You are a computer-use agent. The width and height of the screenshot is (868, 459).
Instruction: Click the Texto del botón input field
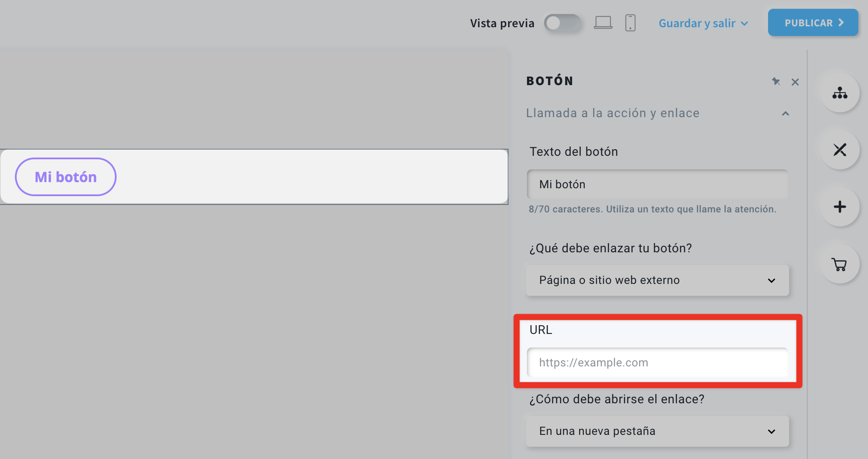coord(657,184)
